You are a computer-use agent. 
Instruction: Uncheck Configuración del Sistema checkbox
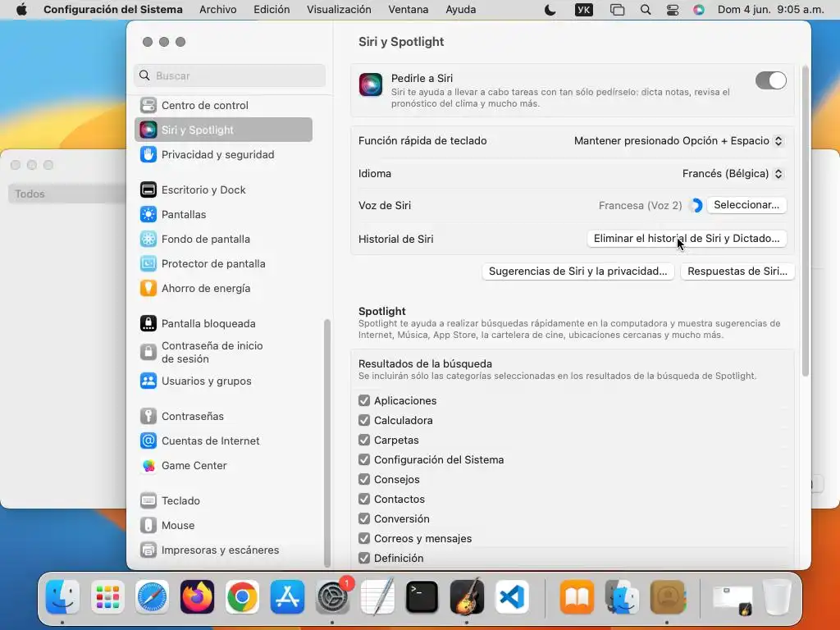click(364, 459)
